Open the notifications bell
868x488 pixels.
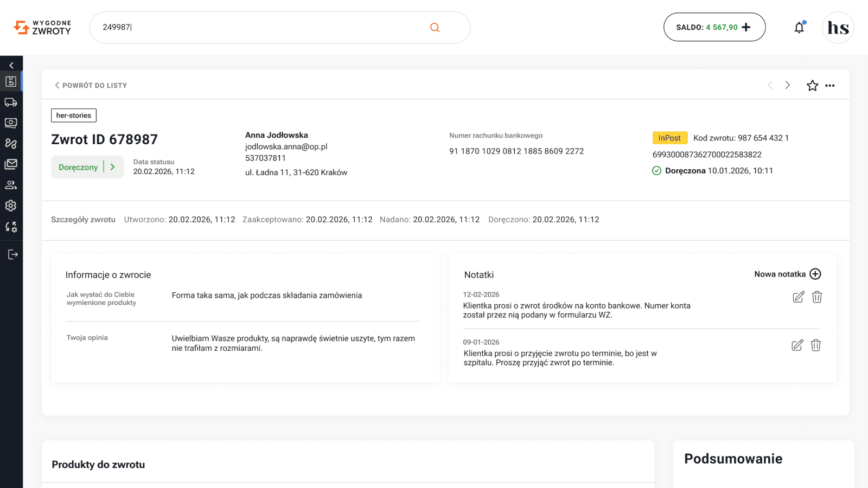point(799,27)
